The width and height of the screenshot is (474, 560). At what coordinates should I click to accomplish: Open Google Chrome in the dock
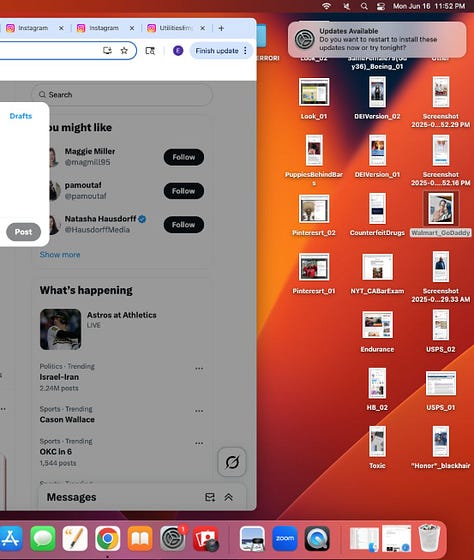pyautogui.click(x=108, y=538)
